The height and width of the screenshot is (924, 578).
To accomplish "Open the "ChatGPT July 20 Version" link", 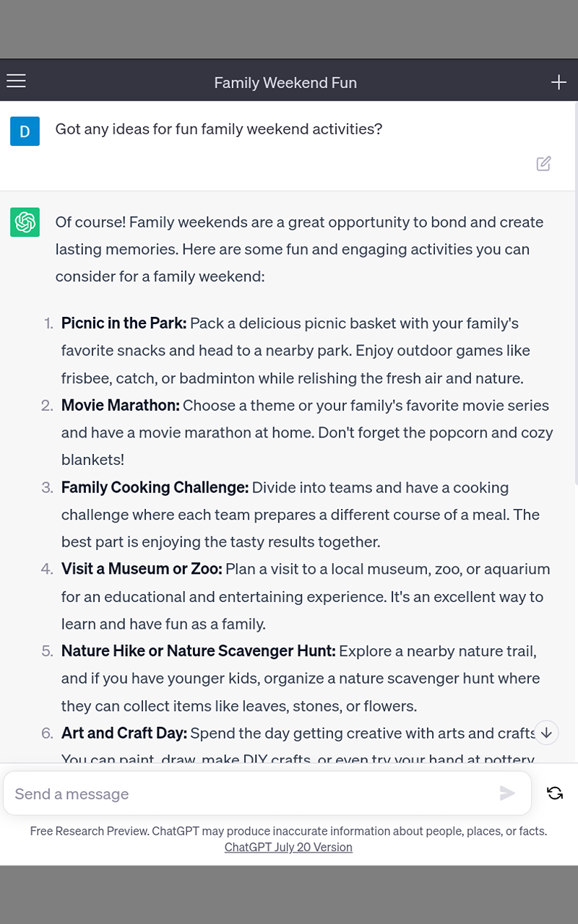I will (x=288, y=847).
